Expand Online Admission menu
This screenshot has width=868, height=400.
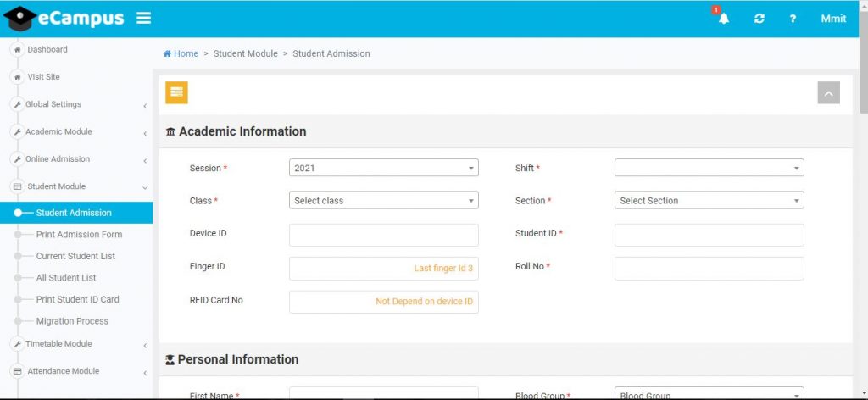coord(76,158)
